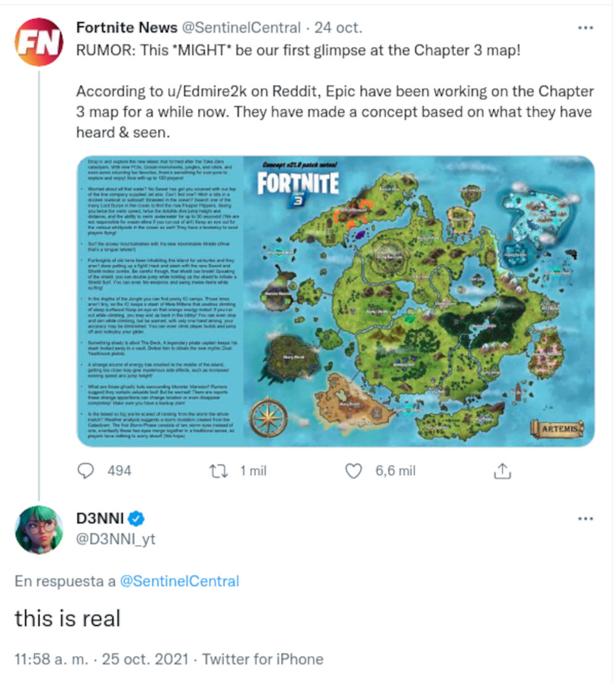Click the "this is real" reply text

pyautogui.click(x=67, y=618)
